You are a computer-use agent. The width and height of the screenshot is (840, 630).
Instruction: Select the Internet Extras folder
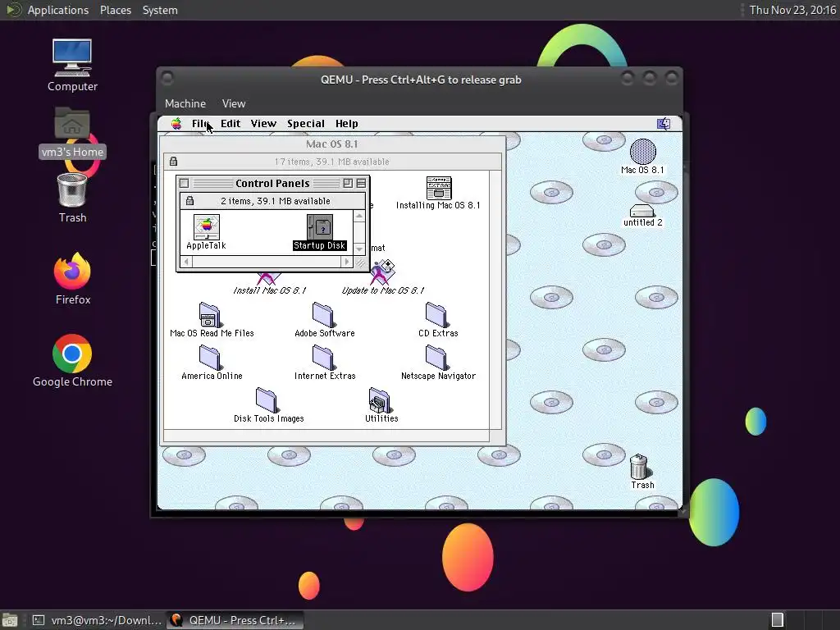point(323,358)
